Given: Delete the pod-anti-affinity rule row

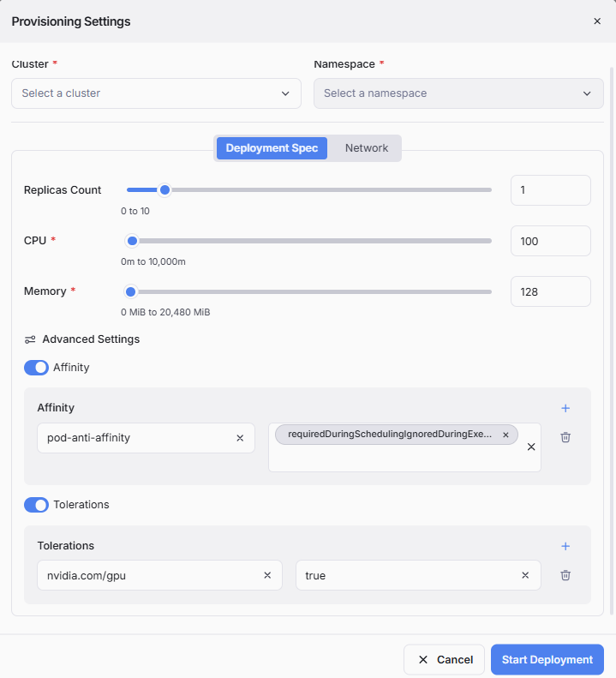Looking at the screenshot, I should [x=565, y=437].
